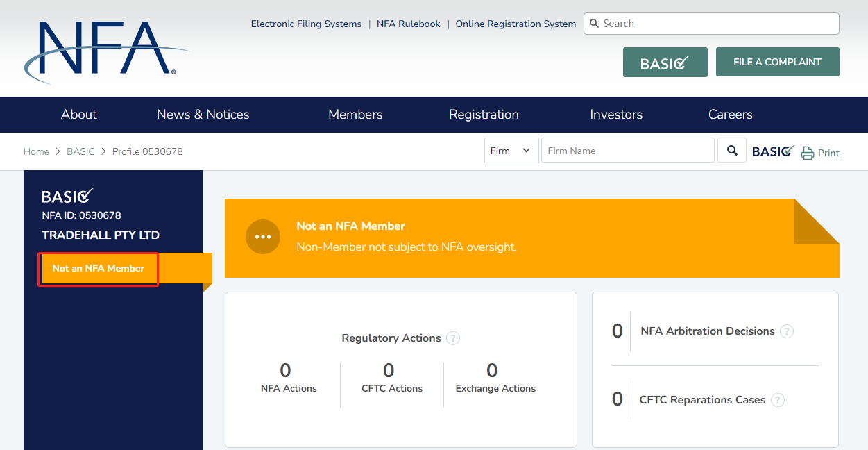Follow the NFA Rulebook link
Screen dimensions: 868x450
tap(408, 24)
